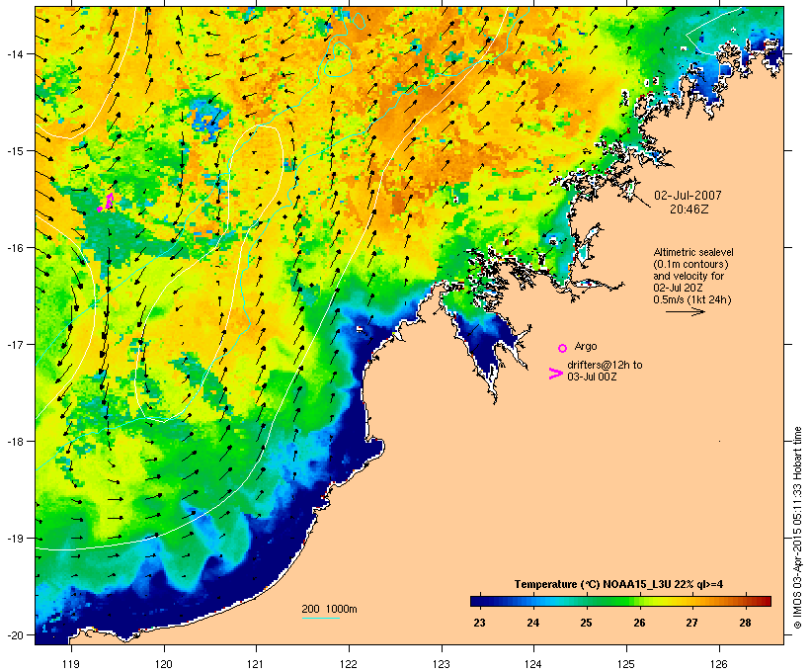Click the longitude axis label 122
Screen dimensions: 810x672
[x=349, y=664]
